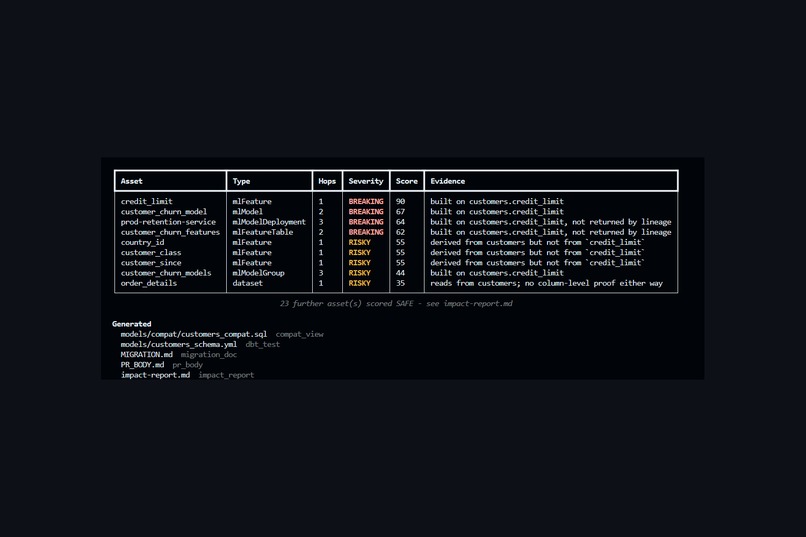
Task: Click the MIGRATION.md file name
Action: point(146,355)
